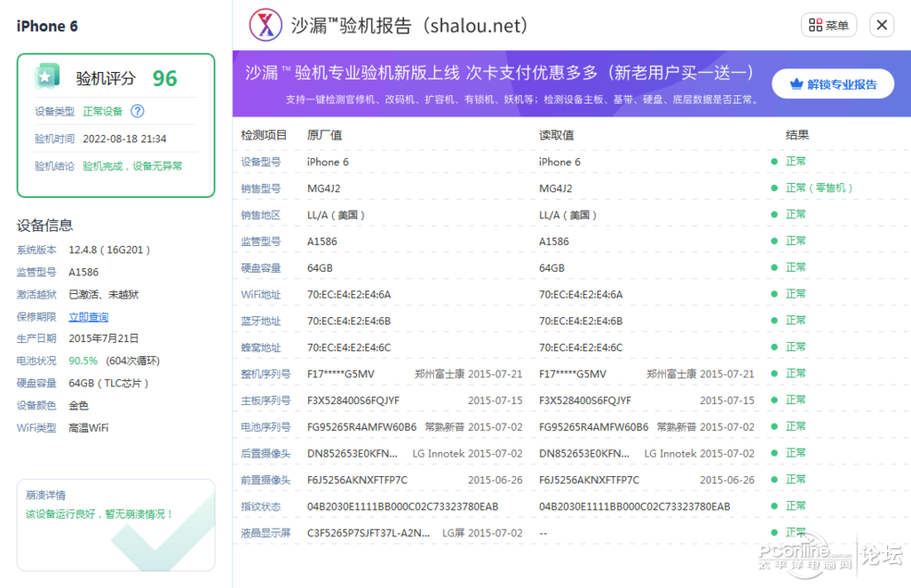Click the 正常 result for 指纹状态
The height and width of the screenshot is (588, 911).
tap(795, 506)
